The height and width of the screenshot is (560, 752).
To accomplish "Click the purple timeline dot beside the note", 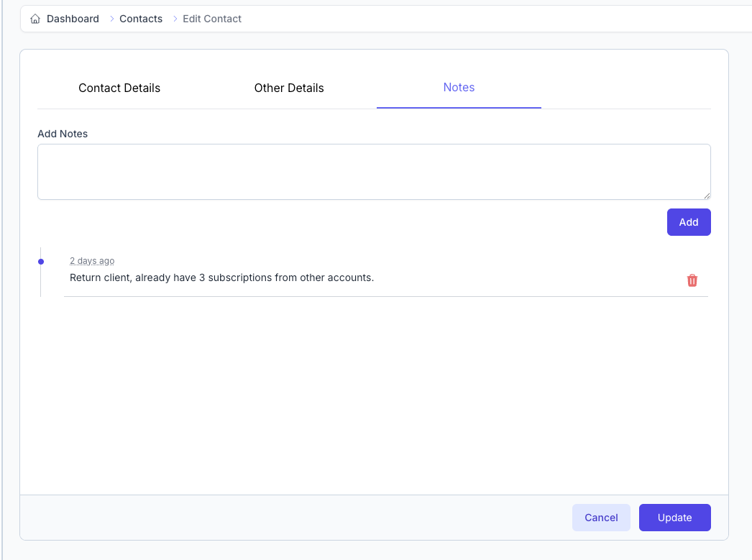I will pos(41,262).
